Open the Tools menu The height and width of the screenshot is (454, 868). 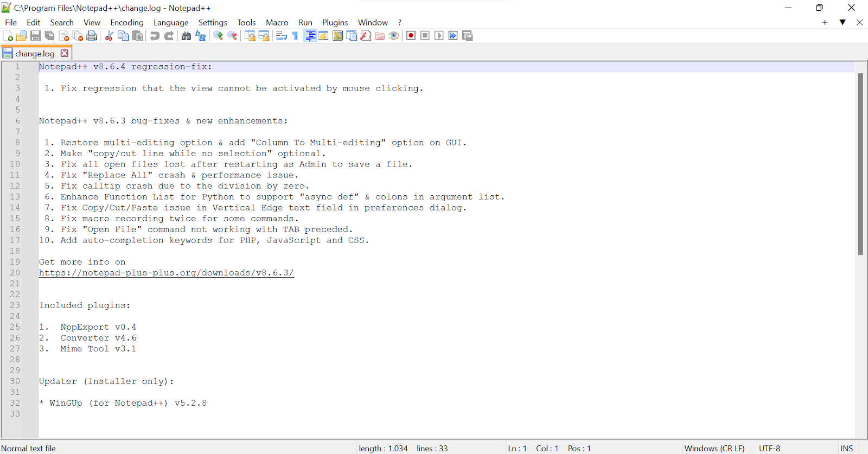click(246, 22)
